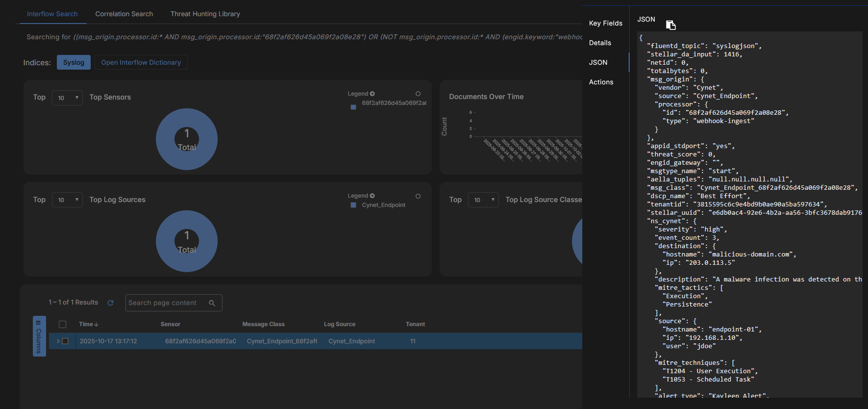Screen dimensions: 868x409
Task: Click the circle icon in Top Sensors
Action: pyautogui.click(x=418, y=94)
